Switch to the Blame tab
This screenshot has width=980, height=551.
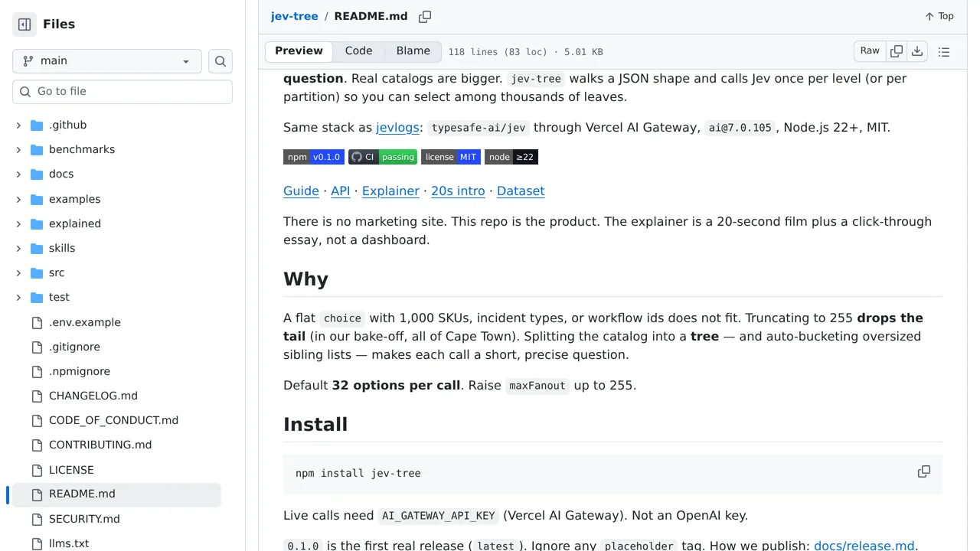pyautogui.click(x=413, y=51)
